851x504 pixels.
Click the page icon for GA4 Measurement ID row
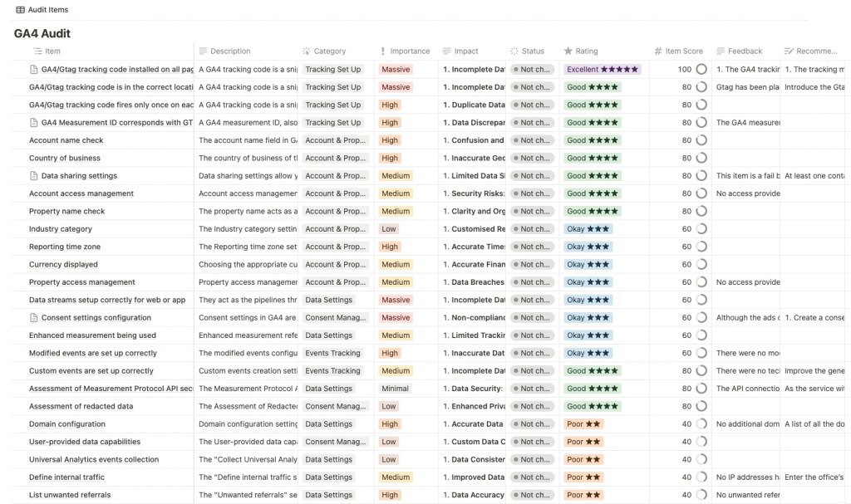pyautogui.click(x=34, y=123)
